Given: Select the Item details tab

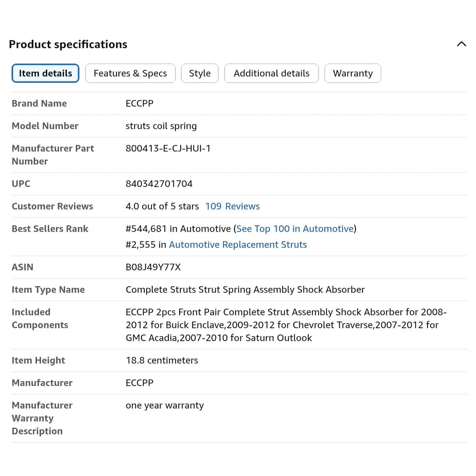Looking at the screenshot, I should click(46, 73).
